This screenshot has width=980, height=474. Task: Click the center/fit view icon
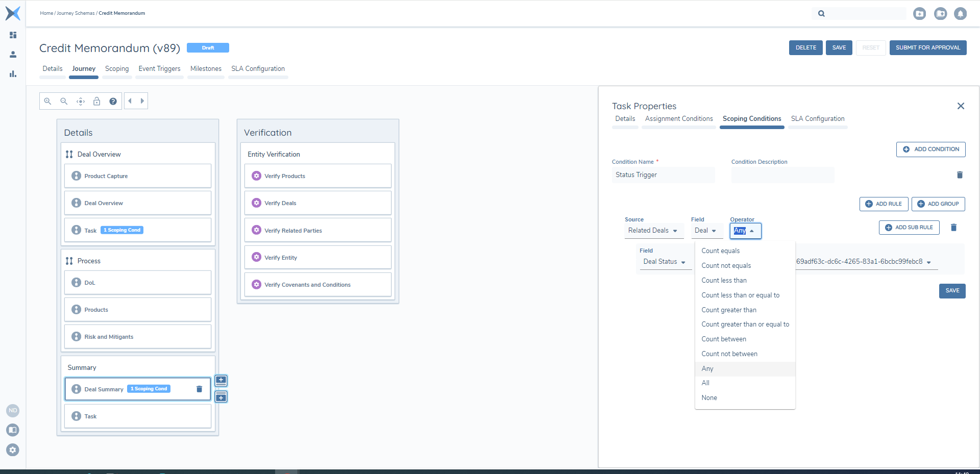(81, 101)
